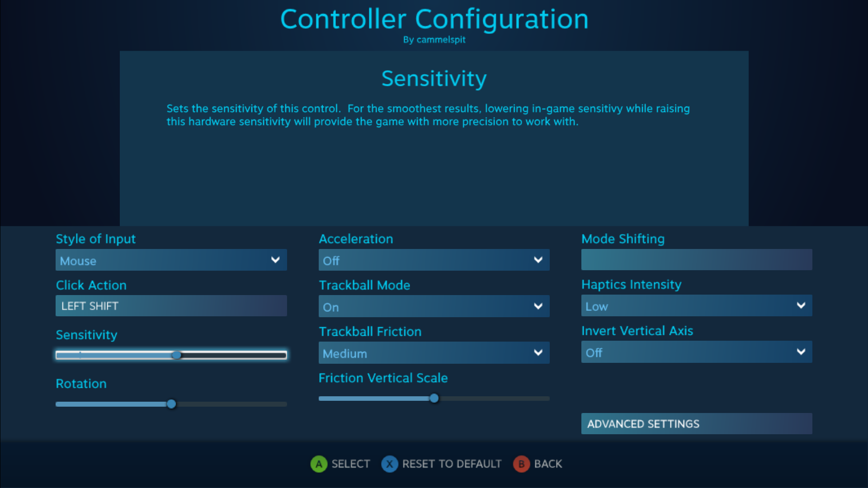Click the chevron arrow on the Mouse dropdown

(275, 260)
